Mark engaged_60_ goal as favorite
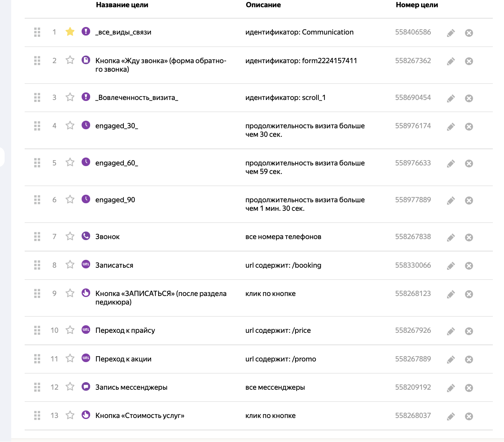Screen dimensions: 504x442 (x=70, y=162)
